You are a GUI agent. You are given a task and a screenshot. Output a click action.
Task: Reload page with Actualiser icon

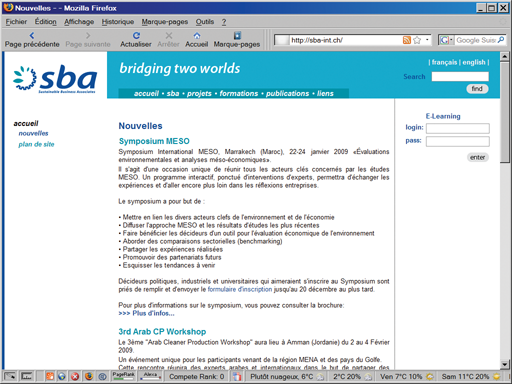[136, 35]
